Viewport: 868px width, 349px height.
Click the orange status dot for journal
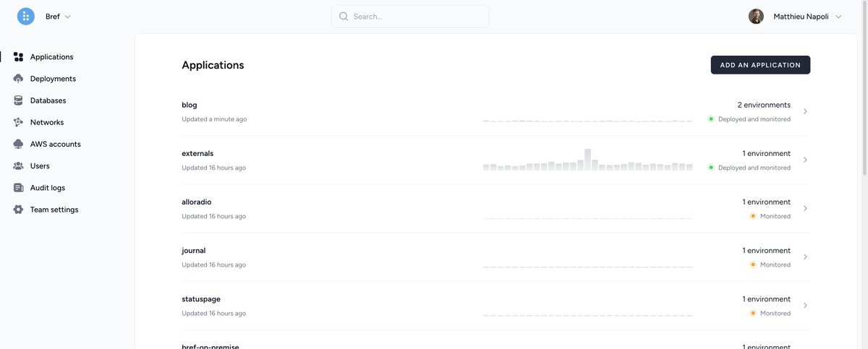(x=753, y=264)
